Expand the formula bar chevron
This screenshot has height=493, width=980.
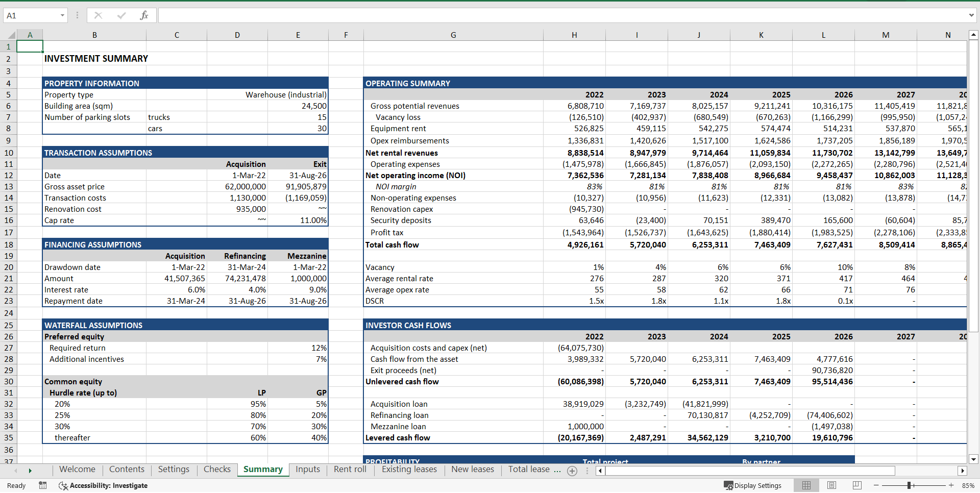pos(971,15)
